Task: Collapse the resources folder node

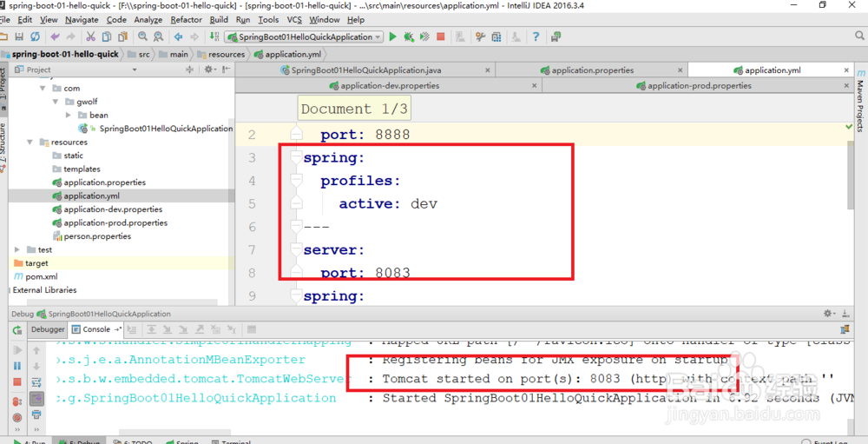Action: click(30, 142)
